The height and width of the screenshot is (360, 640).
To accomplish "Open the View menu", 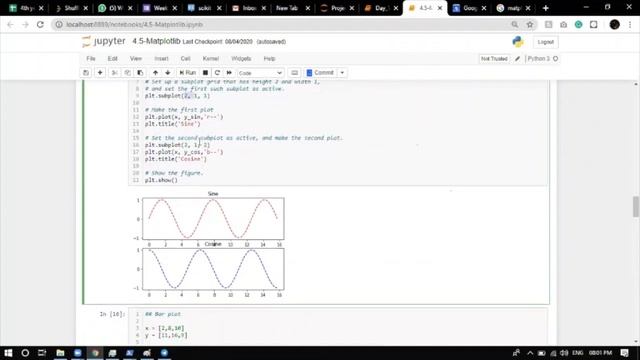I will point(136,59).
